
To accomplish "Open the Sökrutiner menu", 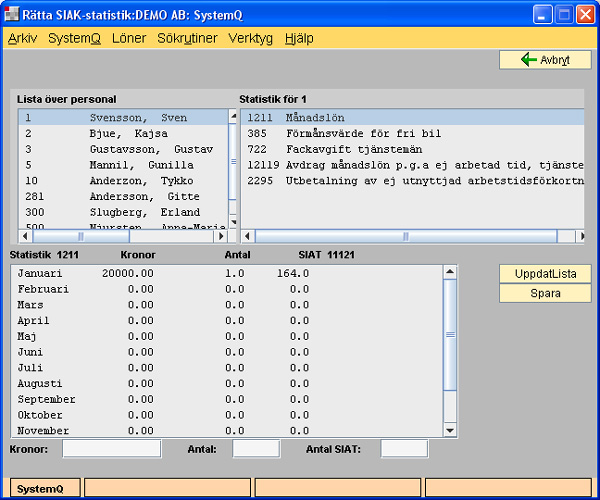I will 187,38.
